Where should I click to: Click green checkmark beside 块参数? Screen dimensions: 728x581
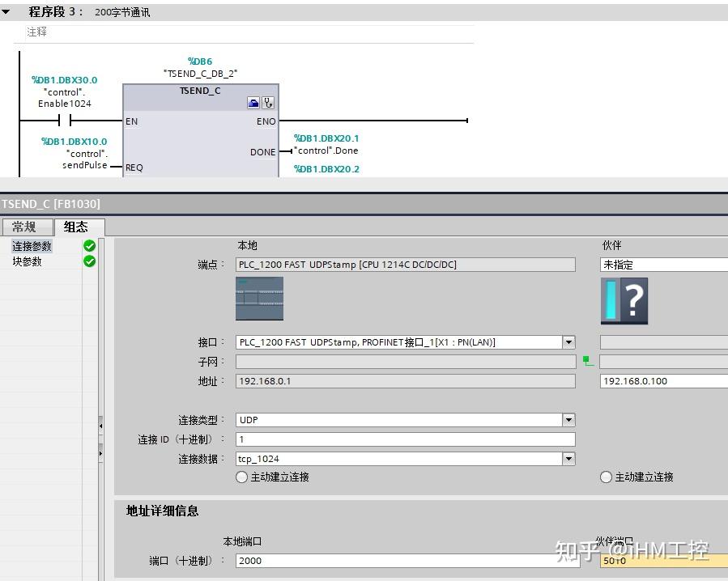tap(89, 261)
